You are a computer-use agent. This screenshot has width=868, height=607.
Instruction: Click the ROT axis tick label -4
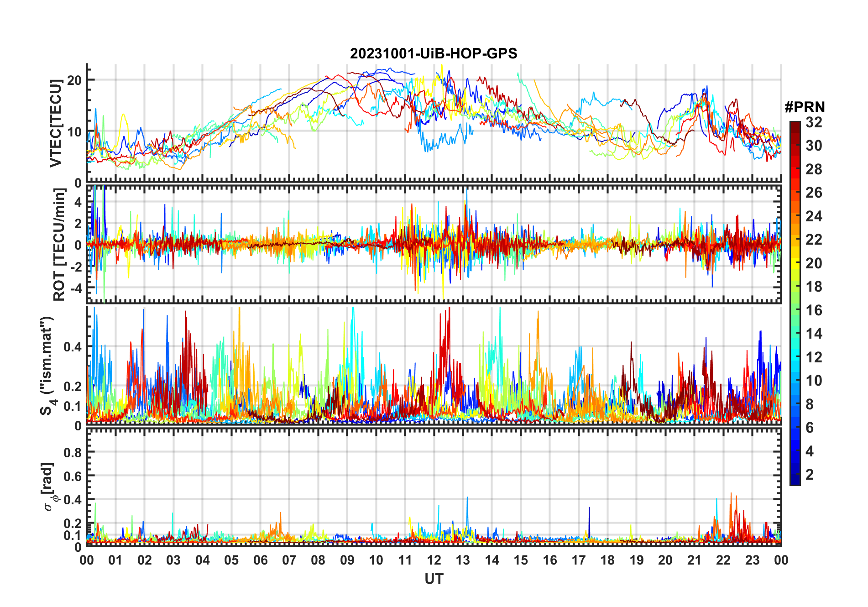[76, 288]
